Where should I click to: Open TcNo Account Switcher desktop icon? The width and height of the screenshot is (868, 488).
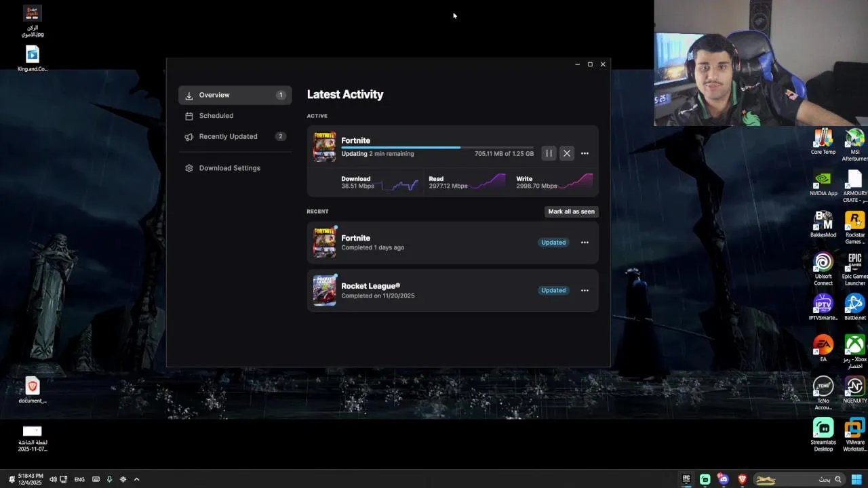tap(823, 393)
